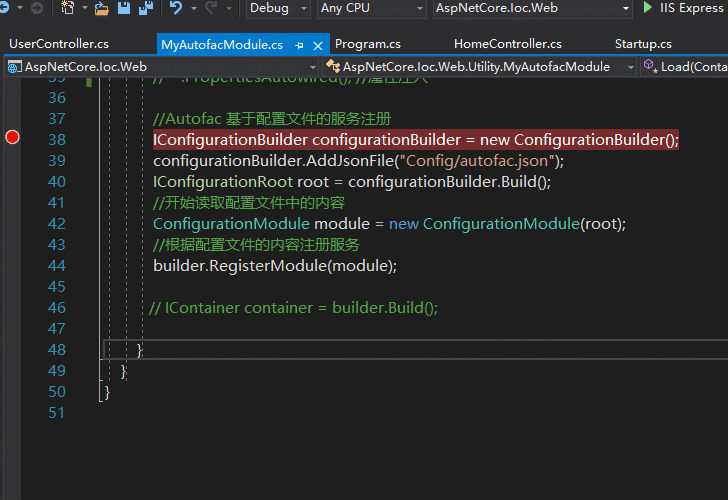Viewport: 728px width, 500px height.
Task: Open the Undo history dropdown arrow
Action: 194,8
